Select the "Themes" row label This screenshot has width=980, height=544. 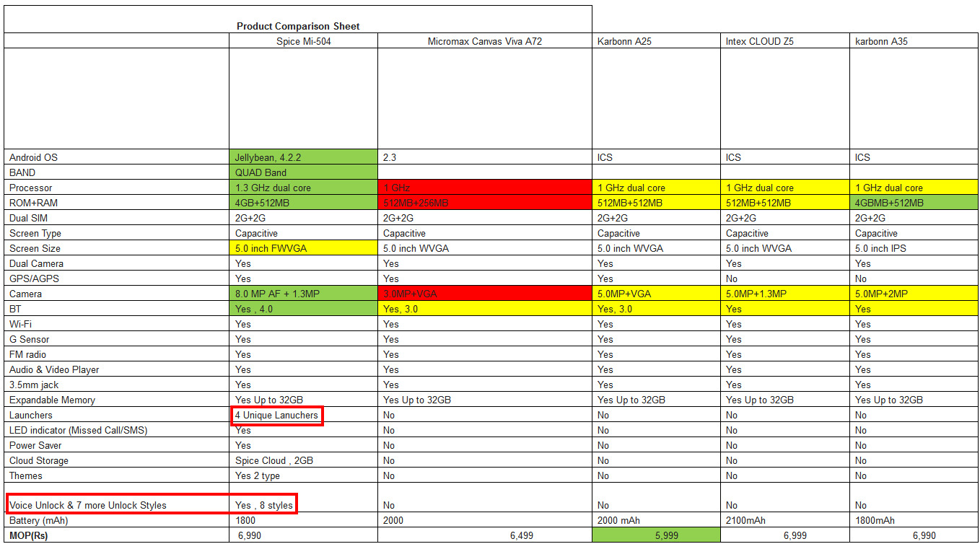click(26, 475)
